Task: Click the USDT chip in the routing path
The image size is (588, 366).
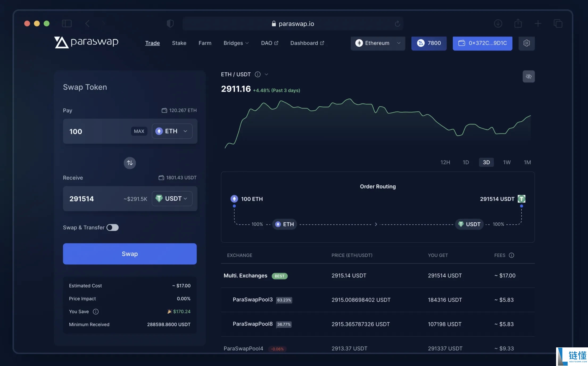Action: [469, 224]
